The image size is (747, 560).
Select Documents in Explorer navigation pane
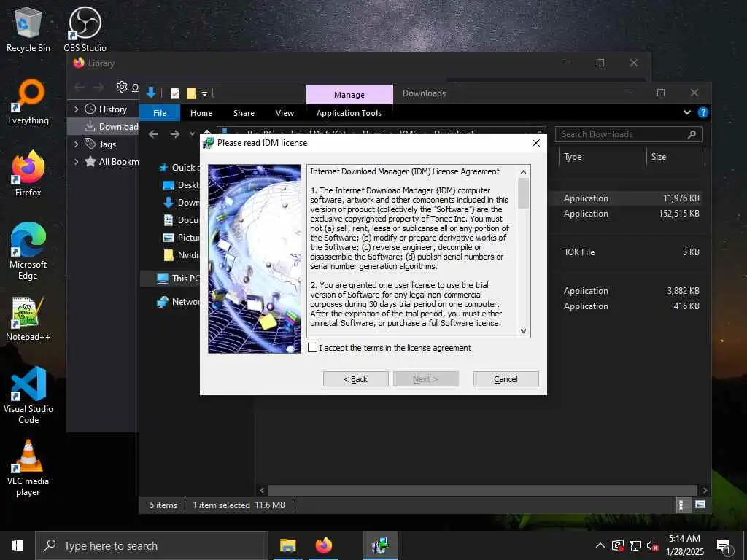[x=181, y=220]
